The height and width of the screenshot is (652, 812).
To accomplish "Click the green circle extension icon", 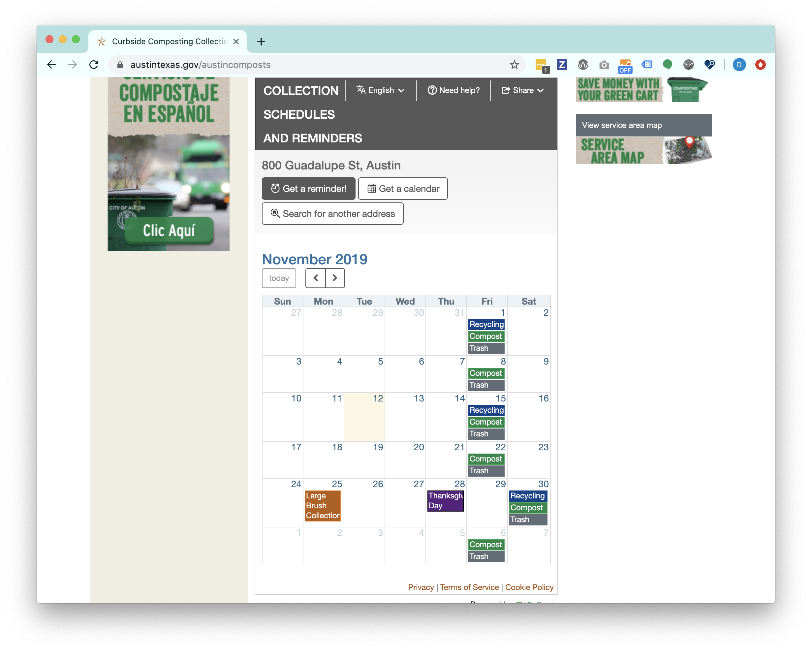I will click(x=667, y=65).
